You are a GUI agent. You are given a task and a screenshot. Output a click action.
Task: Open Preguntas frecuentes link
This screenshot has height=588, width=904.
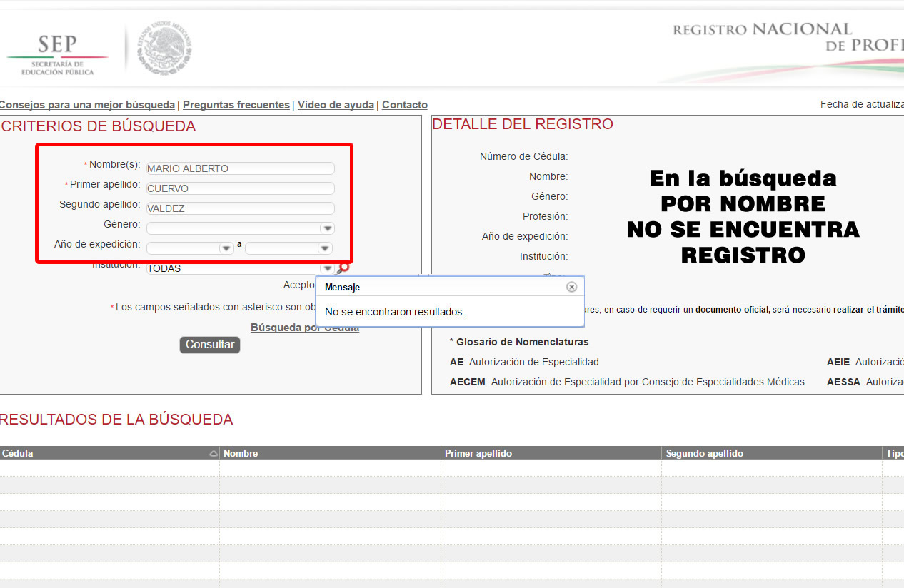click(x=236, y=105)
